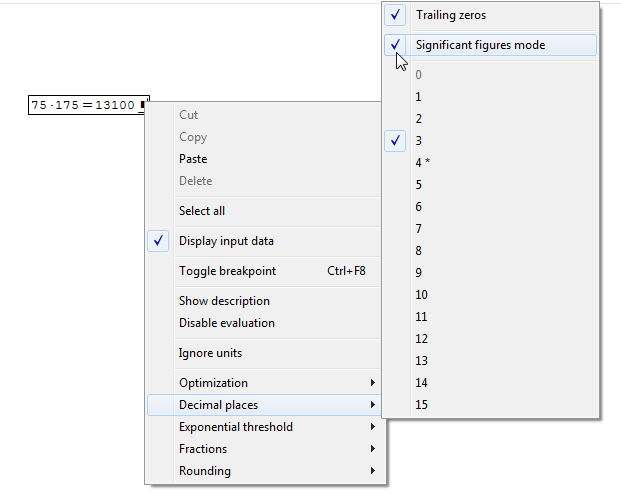Uncheck Display input data
The image size is (621, 493).
coord(226,241)
